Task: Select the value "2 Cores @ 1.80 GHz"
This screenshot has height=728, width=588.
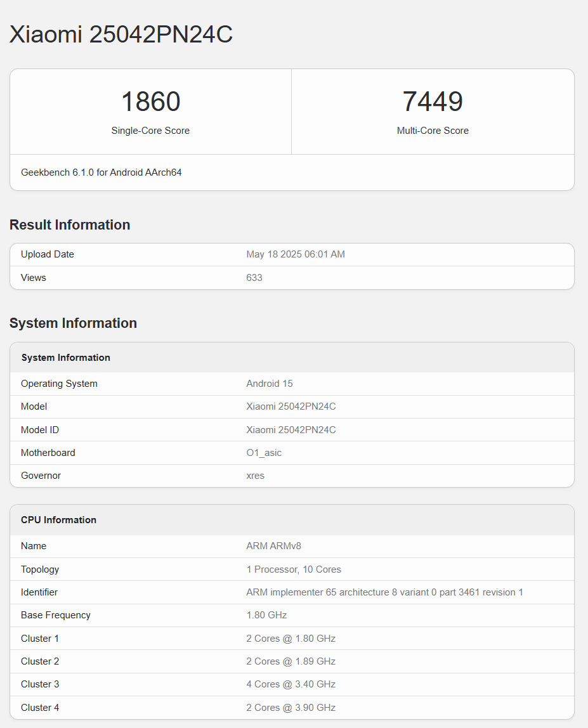Action: click(x=291, y=639)
